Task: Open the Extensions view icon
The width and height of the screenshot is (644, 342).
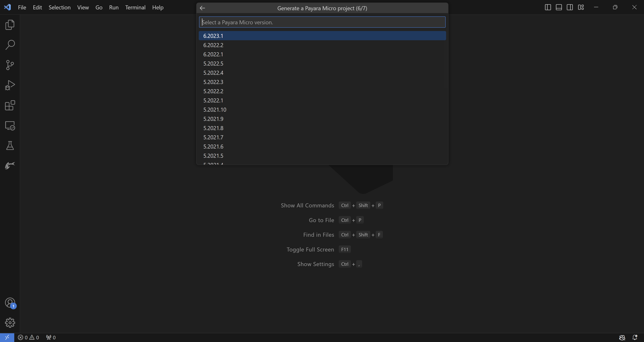Action: coord(10,105)
